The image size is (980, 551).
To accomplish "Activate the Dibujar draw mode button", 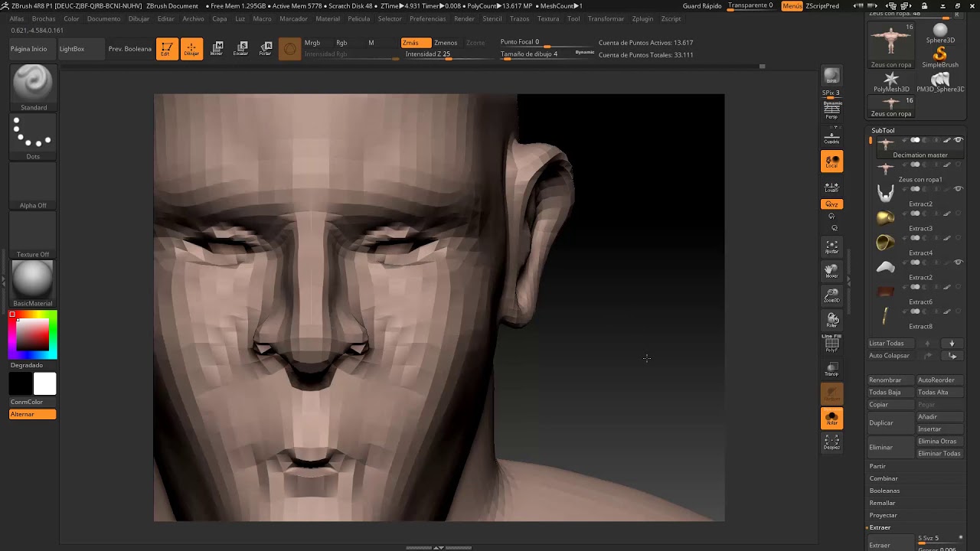I will click(191, 49).
